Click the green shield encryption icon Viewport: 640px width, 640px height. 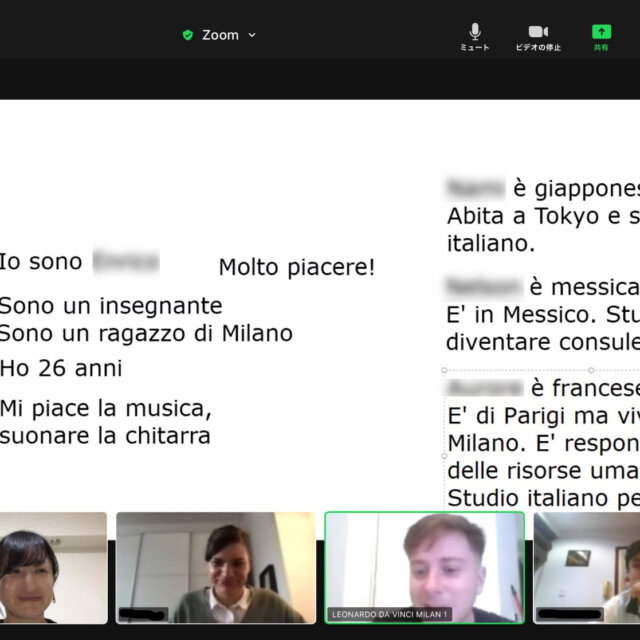pos(188,35)
